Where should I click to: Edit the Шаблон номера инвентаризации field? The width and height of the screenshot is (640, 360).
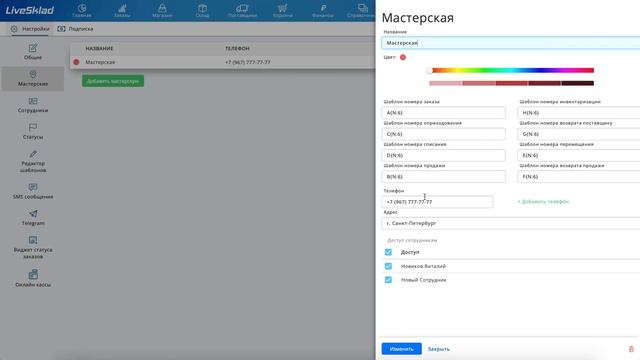579,113
